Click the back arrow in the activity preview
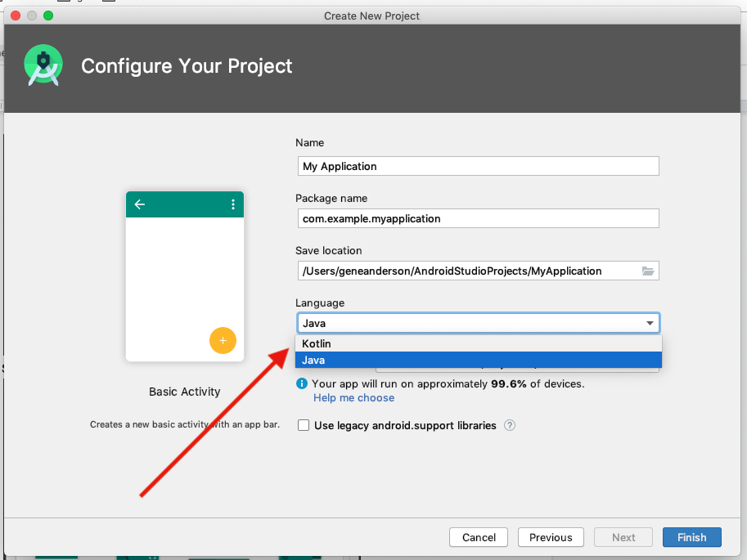This screenshot has height=560, width=747. pyautogui.click(x=140, y=204)
